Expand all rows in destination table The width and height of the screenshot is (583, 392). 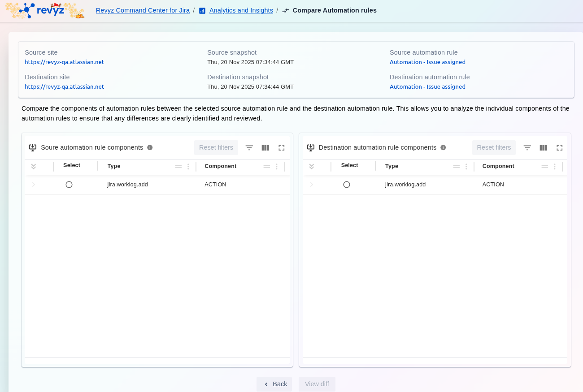pyautogui.click(x=312, y=166)
